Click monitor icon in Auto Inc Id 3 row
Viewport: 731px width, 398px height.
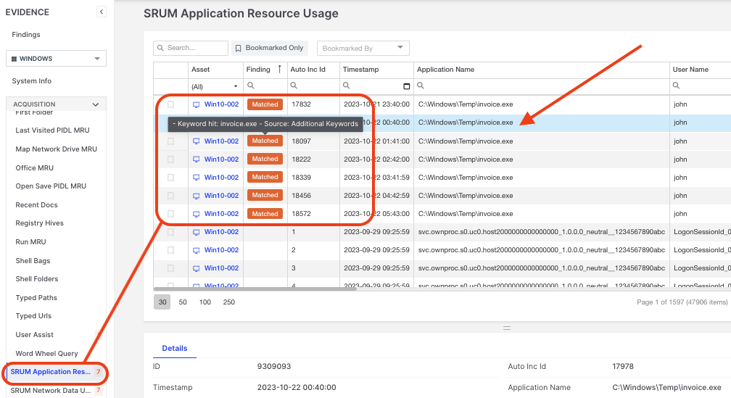196,268
